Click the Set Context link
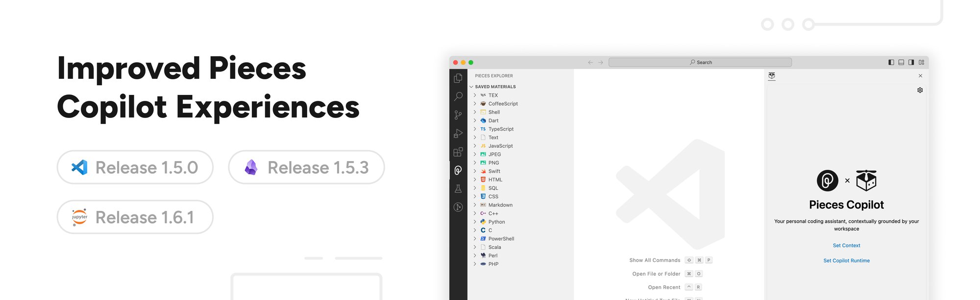The image size is (980, 300). pos(846,246)
